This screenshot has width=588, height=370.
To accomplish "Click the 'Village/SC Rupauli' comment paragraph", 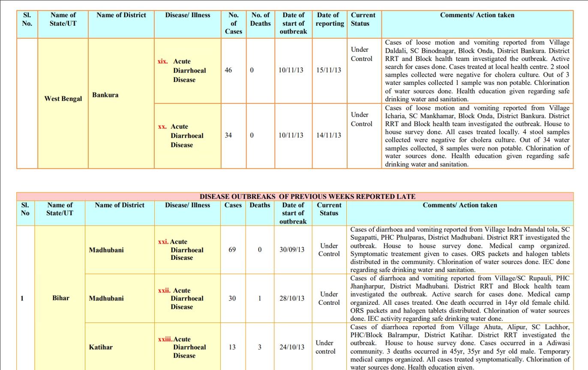I will tap(460, 298).
